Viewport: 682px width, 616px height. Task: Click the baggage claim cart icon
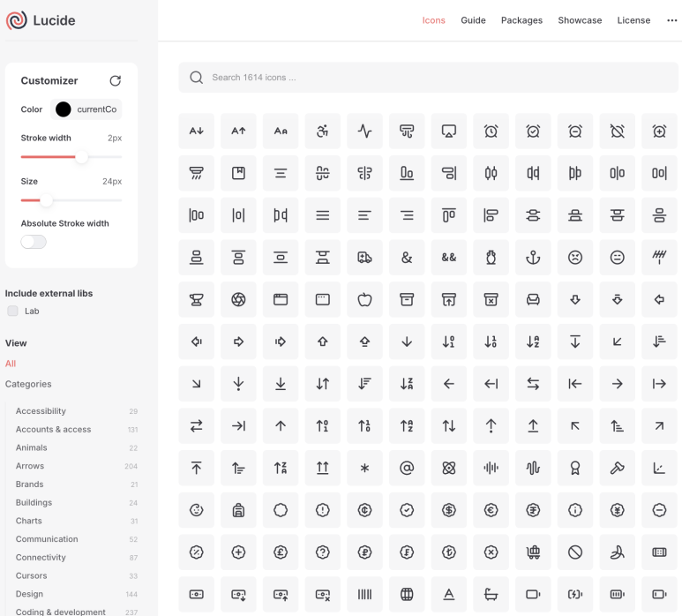click(x=533, y=552)
